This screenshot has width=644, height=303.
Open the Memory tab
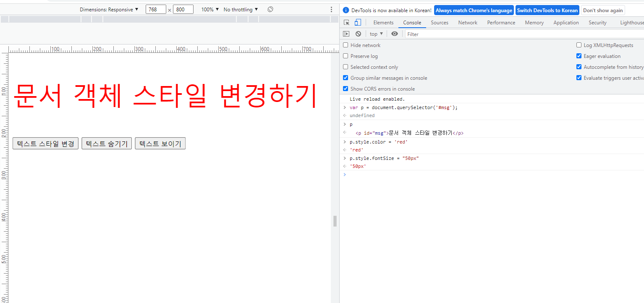point(534,23)
